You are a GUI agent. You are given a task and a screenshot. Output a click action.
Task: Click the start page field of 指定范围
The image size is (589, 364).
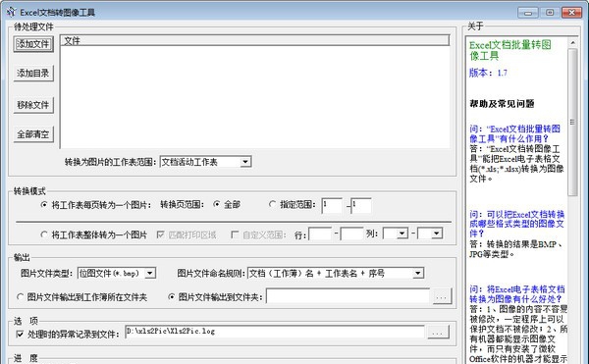tap(332, 206)
